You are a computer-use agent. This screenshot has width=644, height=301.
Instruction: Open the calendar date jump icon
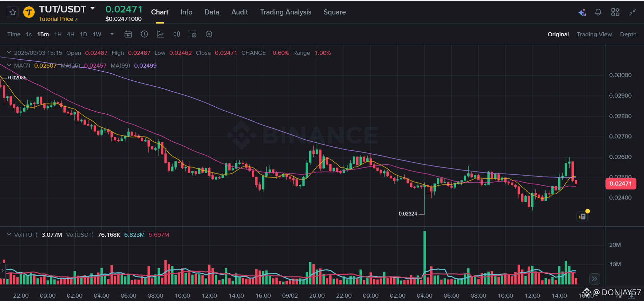pyautogui.click(x=128, y=34)
